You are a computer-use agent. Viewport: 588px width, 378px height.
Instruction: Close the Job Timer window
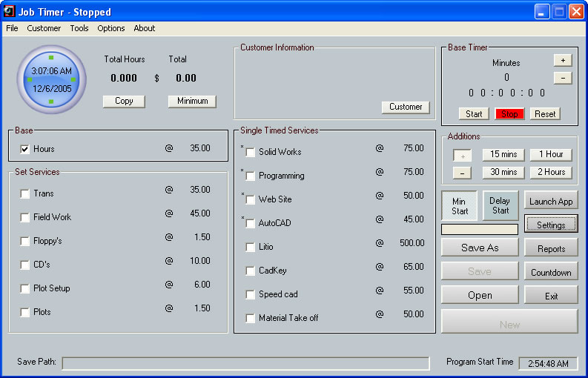[x=576, y=12]
